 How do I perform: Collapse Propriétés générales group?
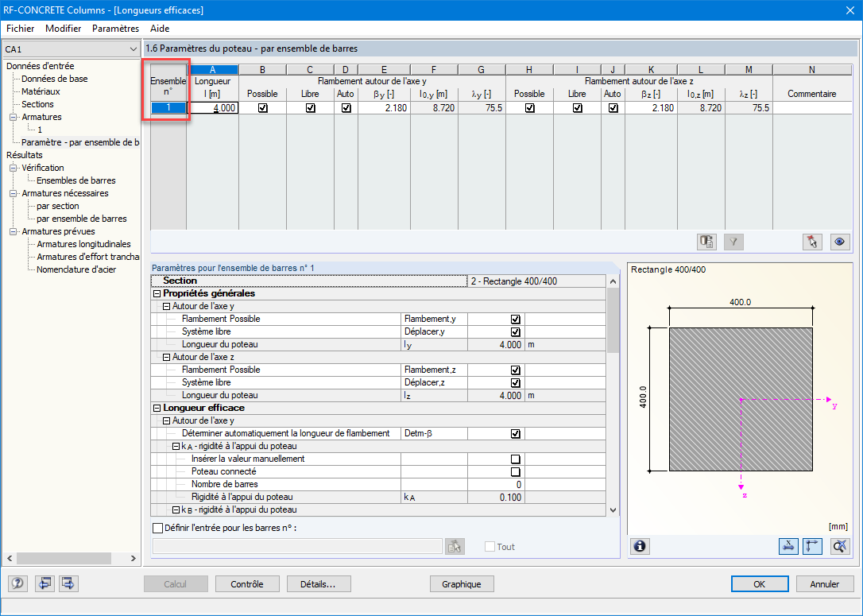click(x=157, y=293)
